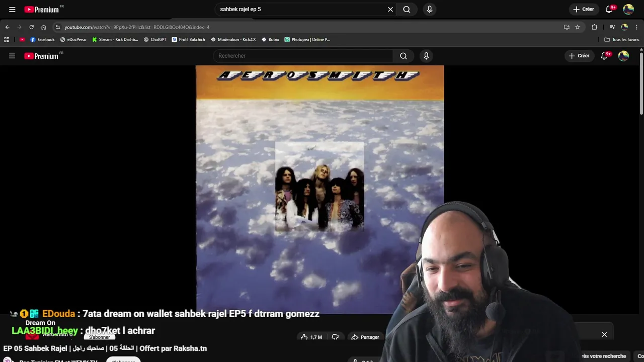Click the page vertical scrollbar thumb
The width and height of the screenshot is (644, 362).
coord(641,84)
